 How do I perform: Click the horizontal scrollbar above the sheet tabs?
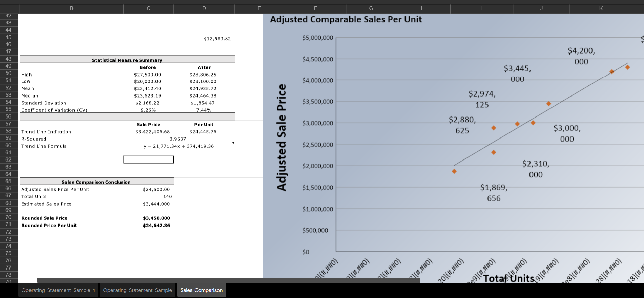tap(229, 280)
